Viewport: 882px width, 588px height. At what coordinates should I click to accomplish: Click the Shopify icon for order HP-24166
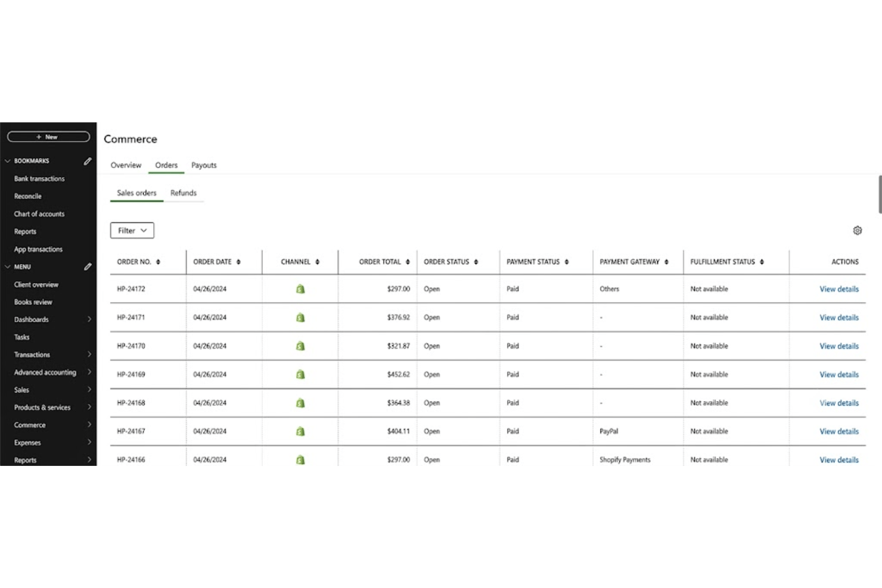tap(300, 460)
